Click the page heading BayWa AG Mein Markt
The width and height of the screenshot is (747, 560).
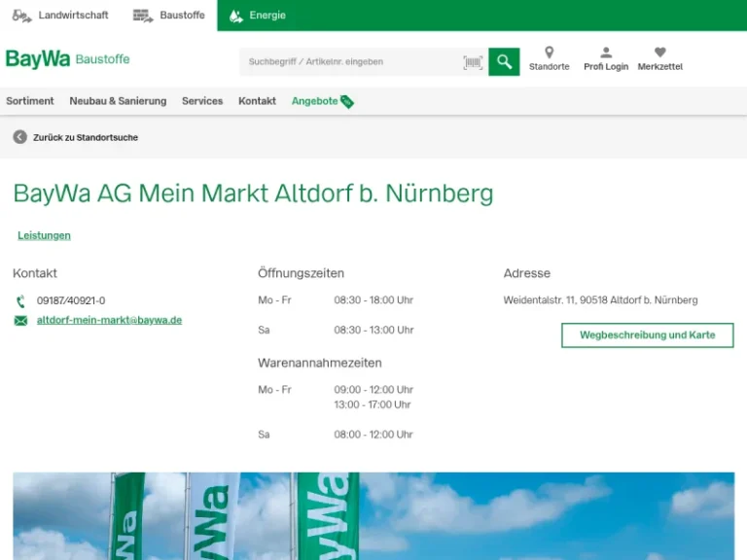(254, 193)
